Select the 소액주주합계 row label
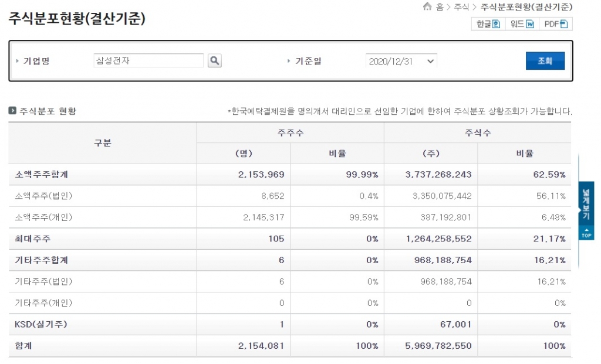 click(x=43, y=175)
